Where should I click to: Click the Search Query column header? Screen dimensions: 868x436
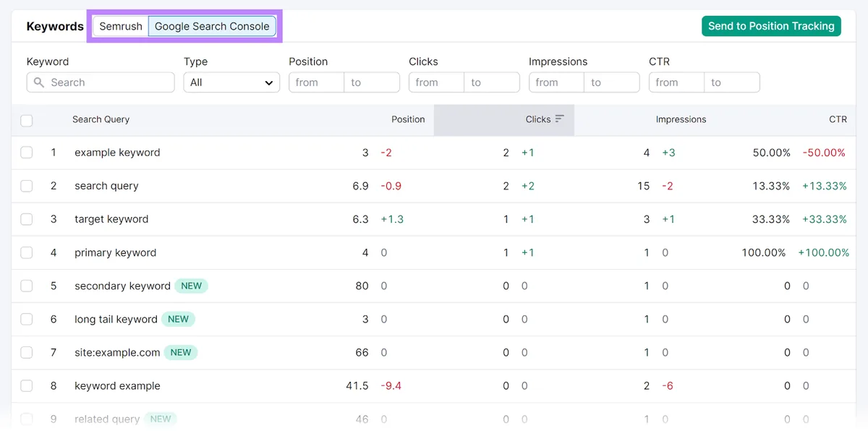(x=101, y=119)
